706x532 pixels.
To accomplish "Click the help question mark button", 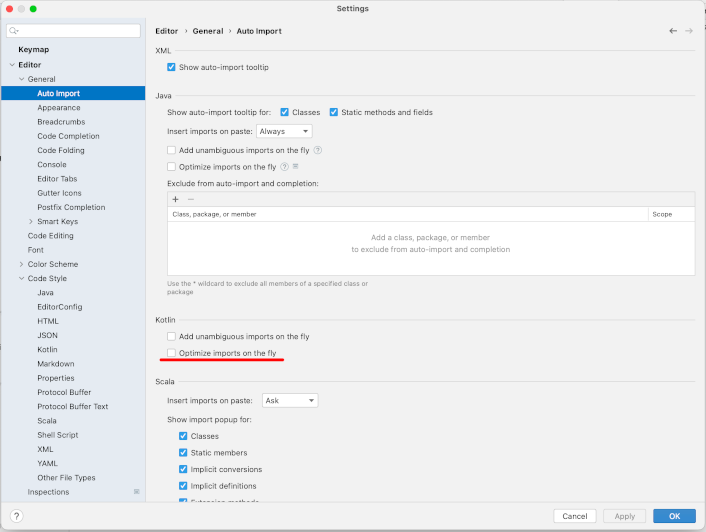I will (16, 516).
